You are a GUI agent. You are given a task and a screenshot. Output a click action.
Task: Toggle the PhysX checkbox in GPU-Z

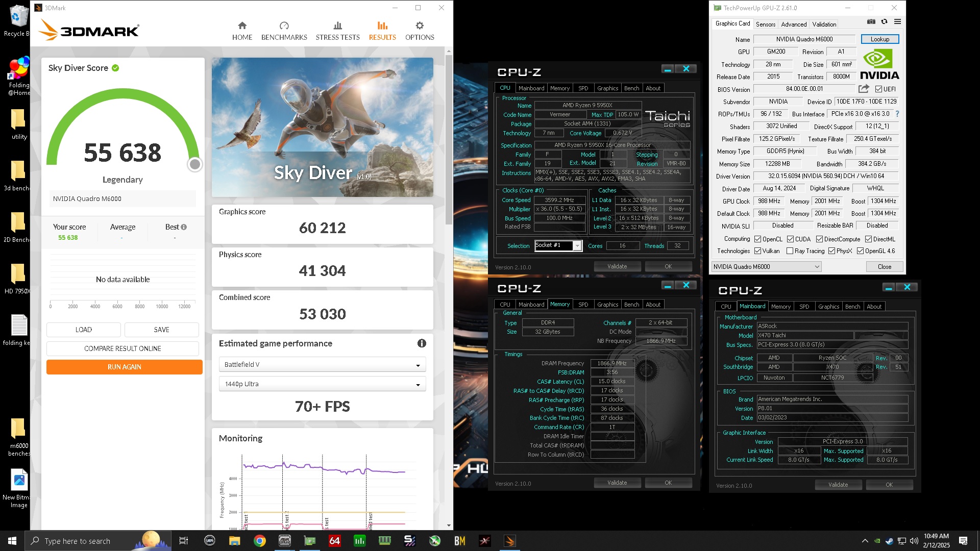click(832, 251)
